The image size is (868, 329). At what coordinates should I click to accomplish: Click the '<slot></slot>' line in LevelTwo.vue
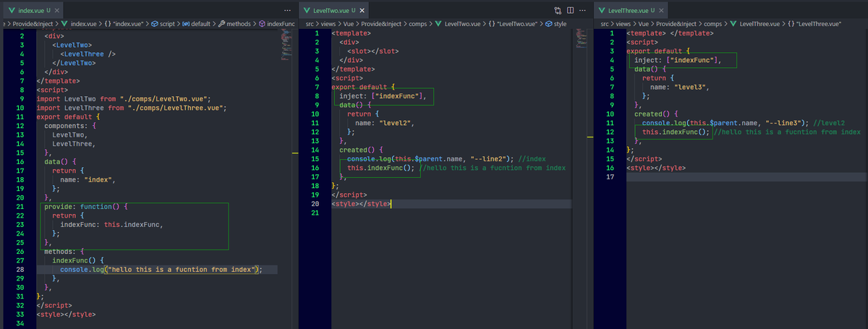tap(372, 51)
